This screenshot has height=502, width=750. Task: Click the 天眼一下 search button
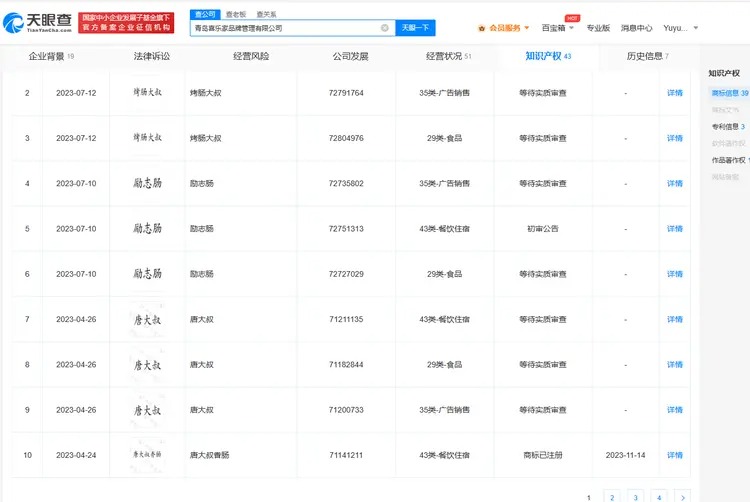[x=415, y=28]
